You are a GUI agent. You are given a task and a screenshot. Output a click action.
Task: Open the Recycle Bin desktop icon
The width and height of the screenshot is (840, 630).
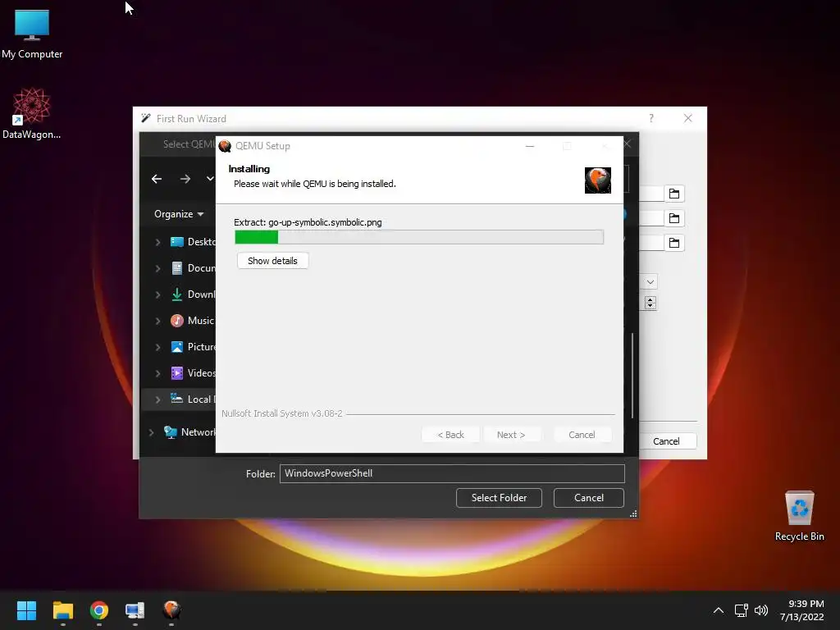799,515
